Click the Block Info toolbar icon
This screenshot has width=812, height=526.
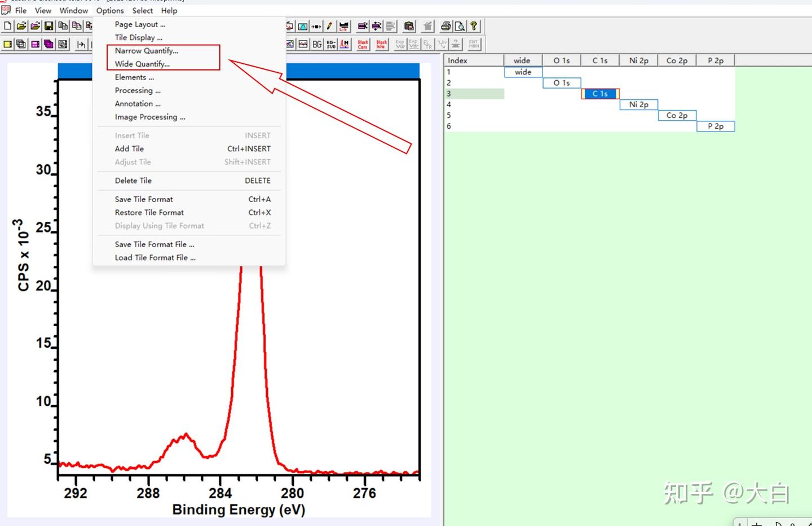coord(382,44)
